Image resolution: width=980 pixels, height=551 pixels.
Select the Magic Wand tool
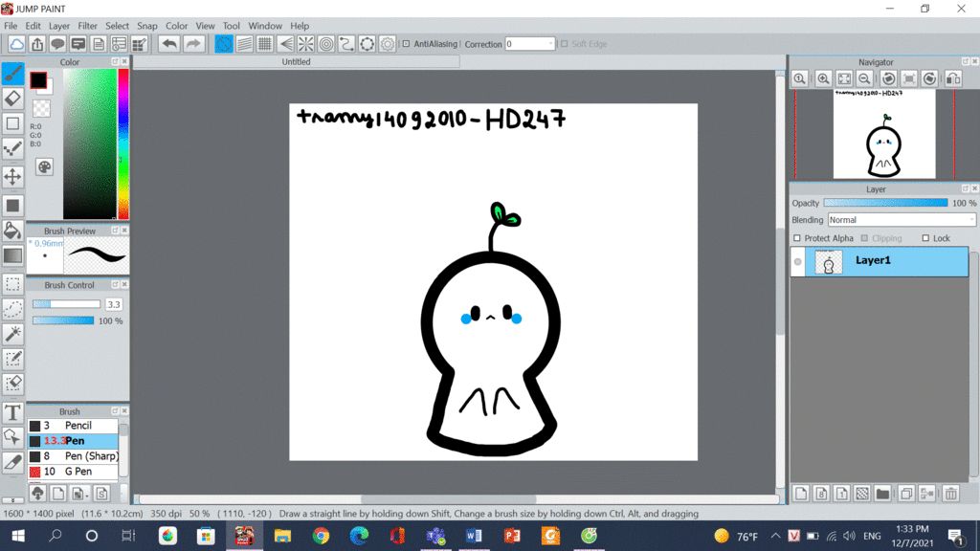[12, 334]
